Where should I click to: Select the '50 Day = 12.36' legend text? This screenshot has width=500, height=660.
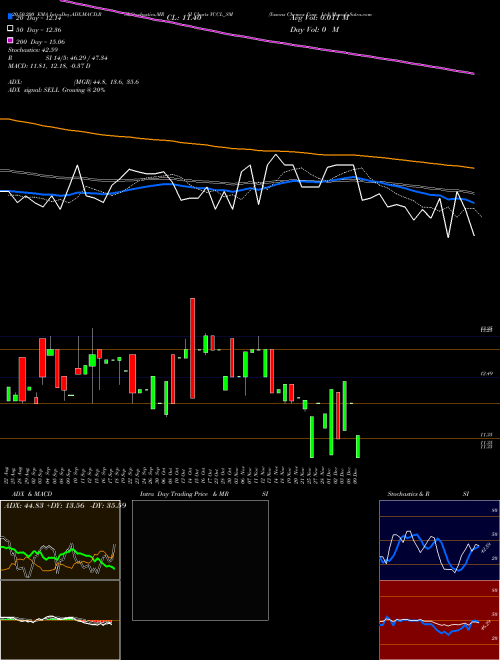[39, 30]
